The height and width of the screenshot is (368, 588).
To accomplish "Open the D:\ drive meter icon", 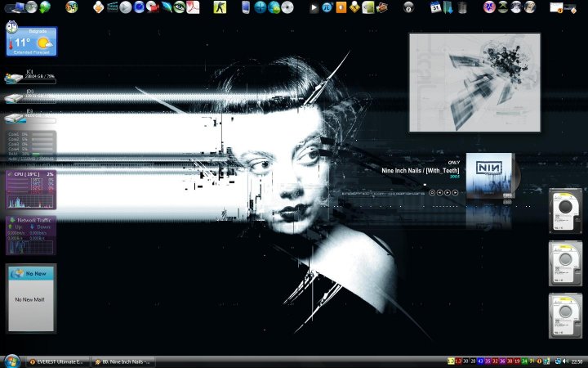I will pos(14,98).
